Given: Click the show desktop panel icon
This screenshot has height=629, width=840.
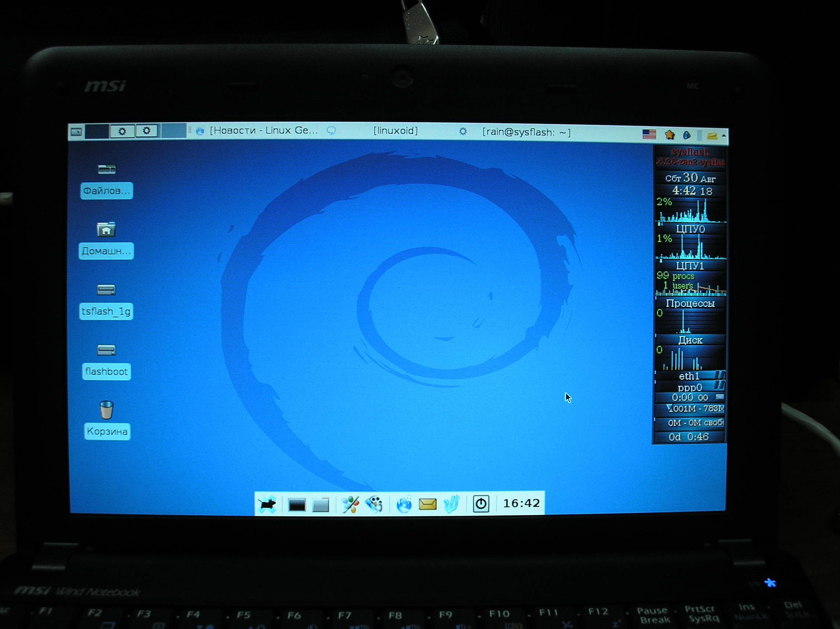Looking at the screenshot, I should (x=76, y=132).
